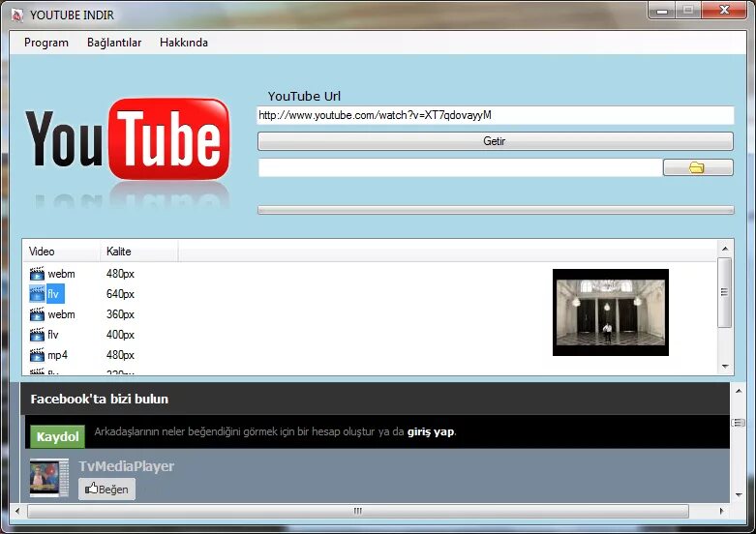Screen dimensions: 756x534
Task: Click horizontal scrollbar right arrow
Action: click(x=722, y=511)
